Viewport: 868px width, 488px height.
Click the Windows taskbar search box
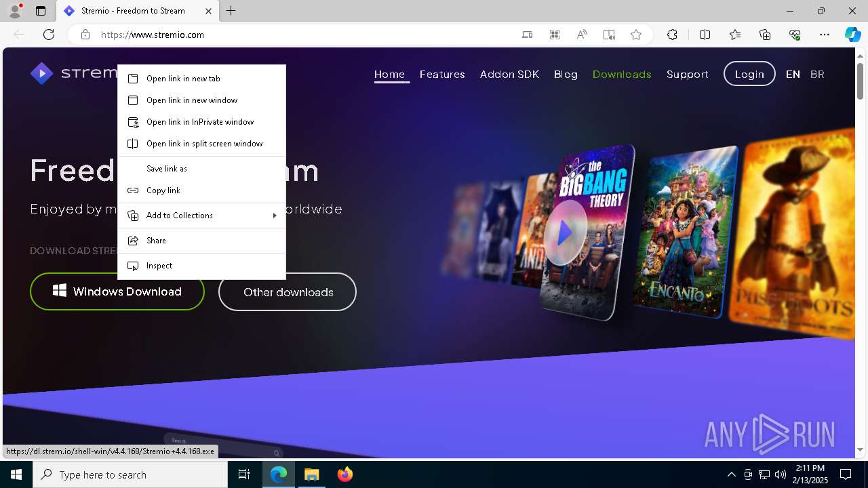(x=130, y=474)
